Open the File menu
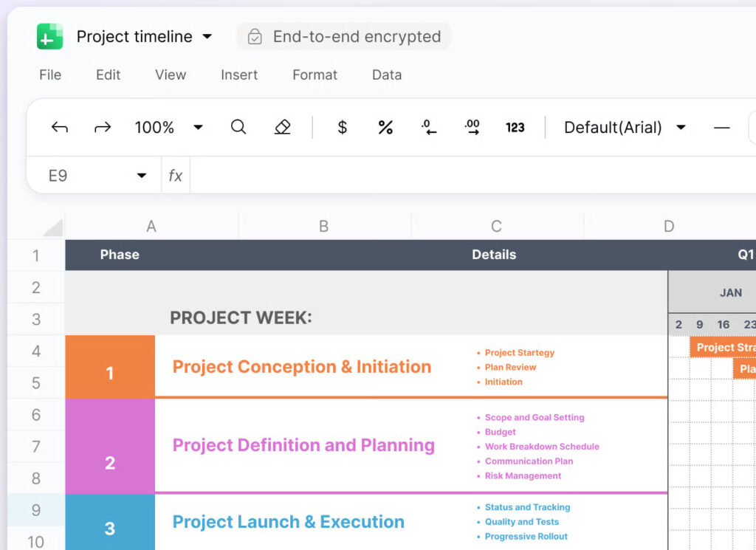The image size is (756, 550). click(50, 75)
